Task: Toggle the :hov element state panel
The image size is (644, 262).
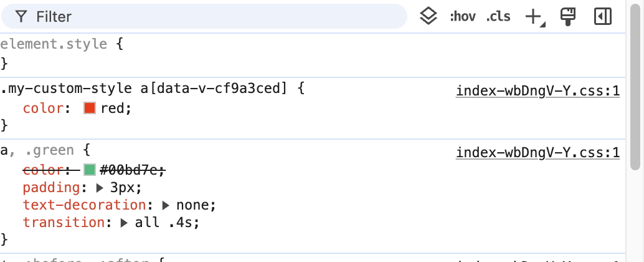Action: pyautogui.click(x=463, y=17)
